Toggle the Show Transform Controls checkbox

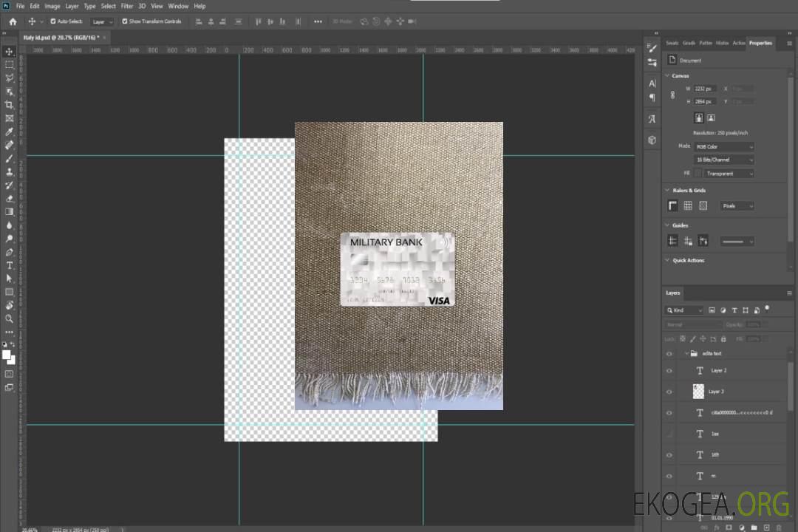click(125, 21)
